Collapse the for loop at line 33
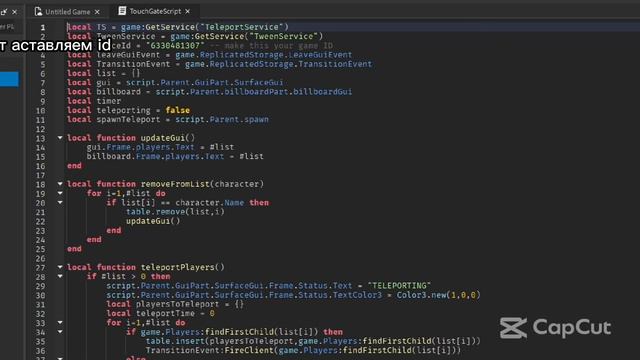 click(60, 322)
